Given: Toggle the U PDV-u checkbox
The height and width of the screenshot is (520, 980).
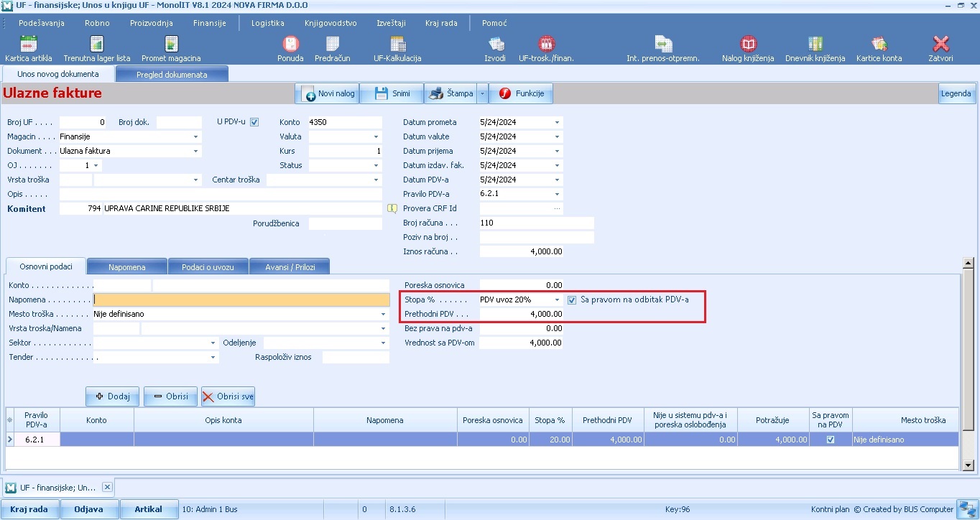Looking at the screenshot, I should [254, 122].
